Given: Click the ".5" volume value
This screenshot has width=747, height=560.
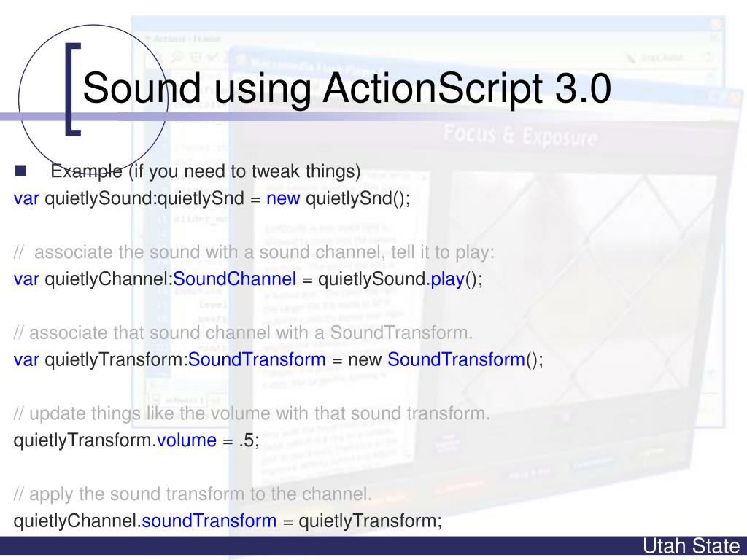Looking at the screenshot, I should tap(248, 440).
